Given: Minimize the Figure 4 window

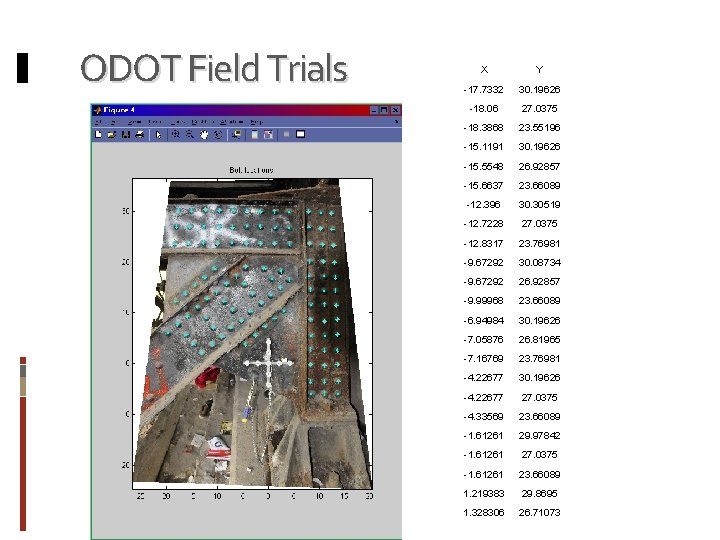Looking at the screenshot, I should click(x=374, y=110).
